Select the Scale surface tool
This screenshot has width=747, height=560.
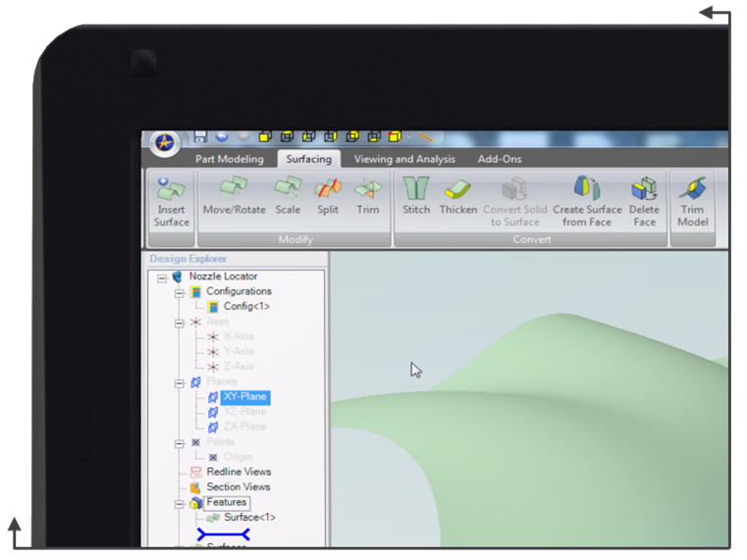coord(288,196)
